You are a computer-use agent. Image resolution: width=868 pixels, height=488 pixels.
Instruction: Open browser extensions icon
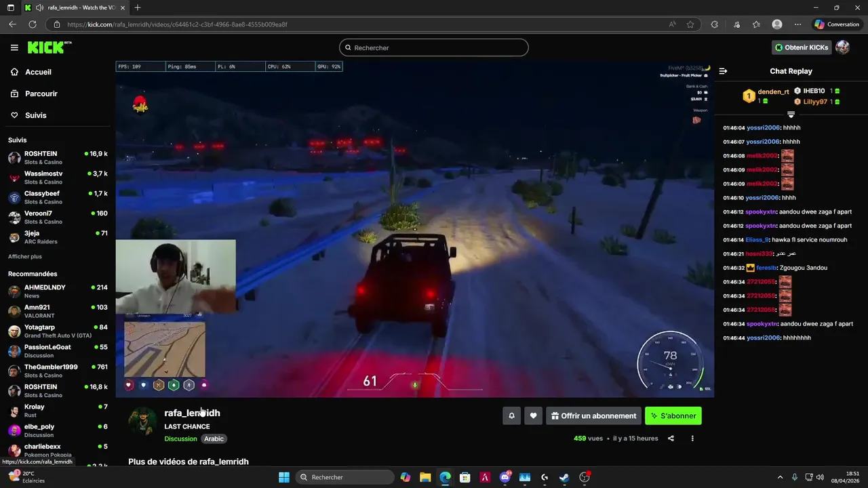714,24
